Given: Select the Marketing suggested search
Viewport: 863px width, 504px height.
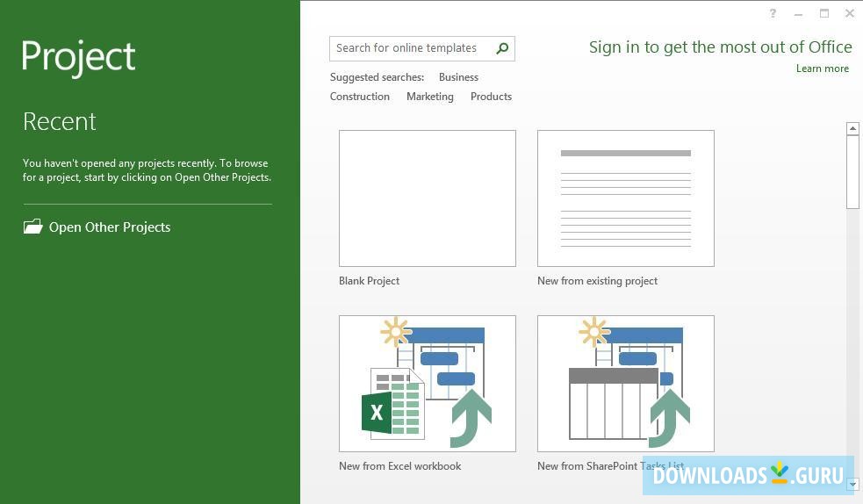Looking at the screenshot, I should (x=430, y=97).
